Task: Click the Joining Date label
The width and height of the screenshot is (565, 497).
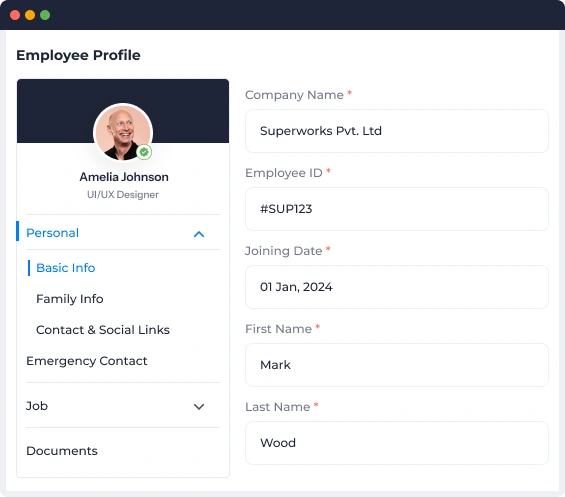Action: coord(284,251)
